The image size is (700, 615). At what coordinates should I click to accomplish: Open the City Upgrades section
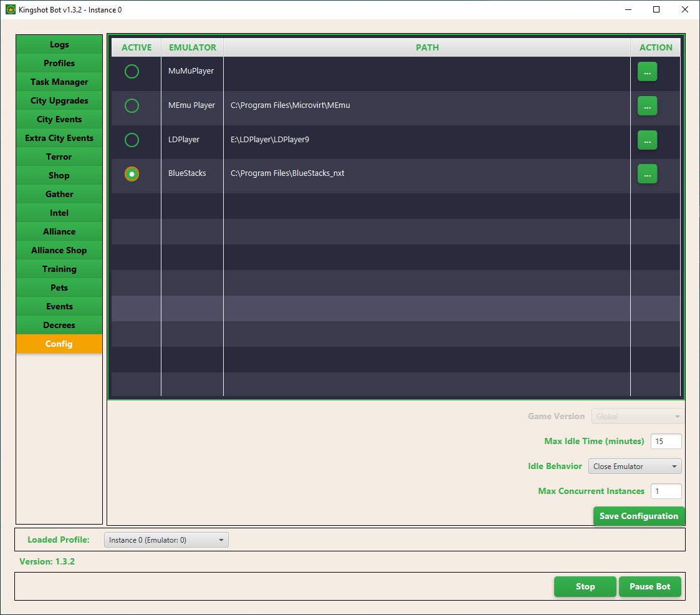coord(59,101)
